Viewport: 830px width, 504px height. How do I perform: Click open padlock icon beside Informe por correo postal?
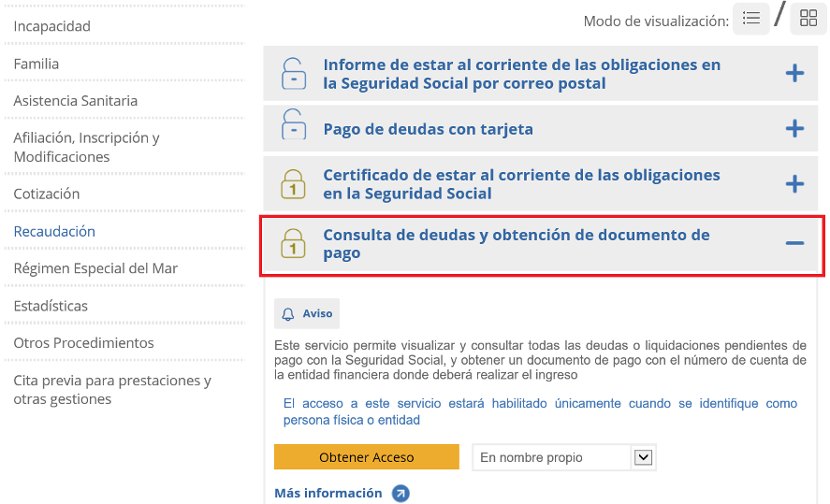pyautogui.click(x=294, y=74)
